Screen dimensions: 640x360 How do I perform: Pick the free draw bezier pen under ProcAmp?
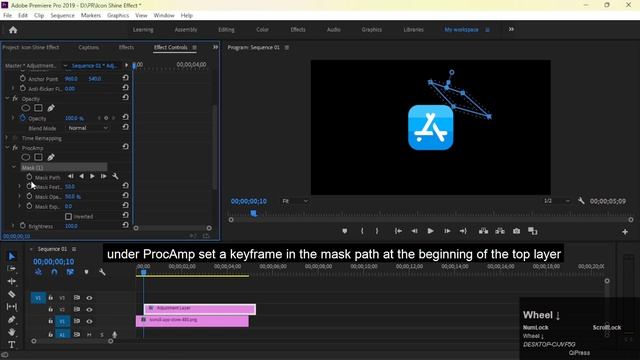51,157
